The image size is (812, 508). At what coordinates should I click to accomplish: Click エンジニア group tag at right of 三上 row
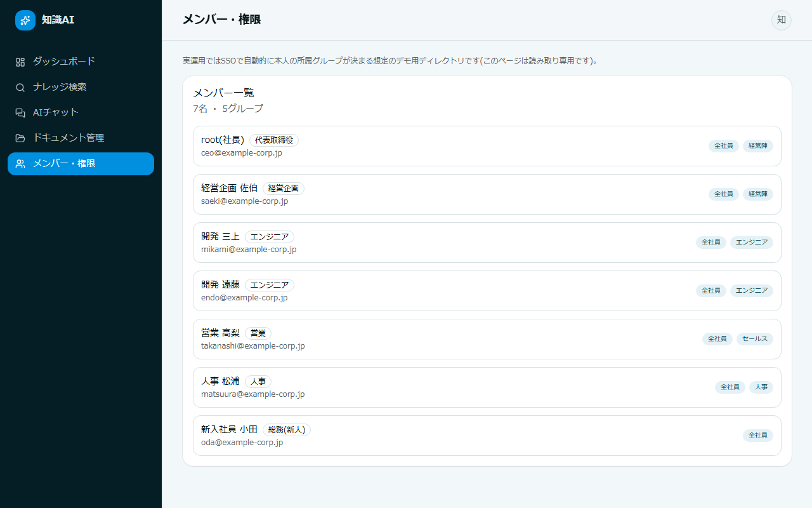click(x=752, y=243)
